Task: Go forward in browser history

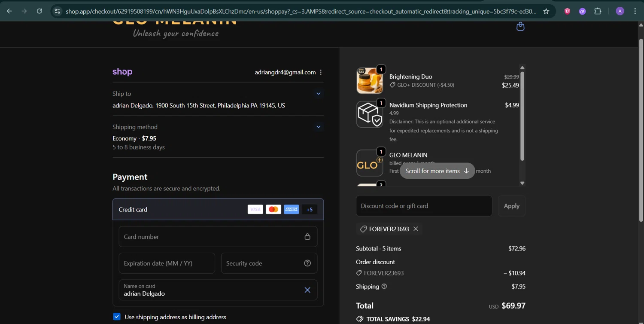Action: 24,11
